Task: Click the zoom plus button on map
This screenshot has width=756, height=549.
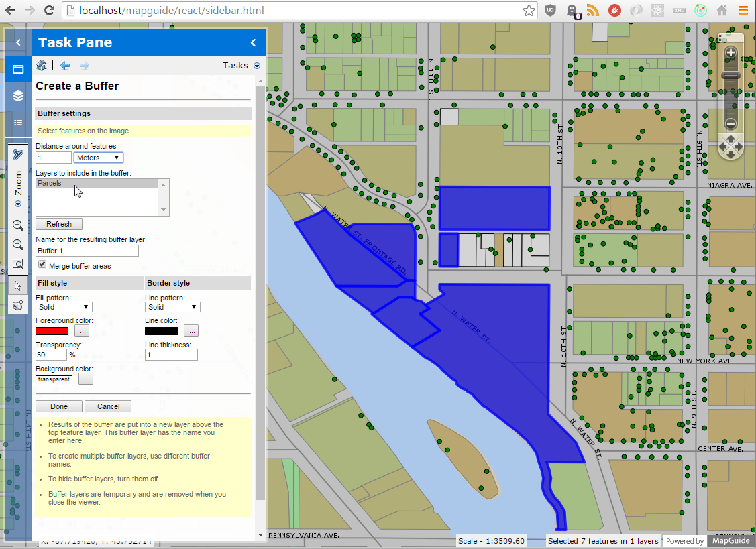Action: [x=730, y=53]
